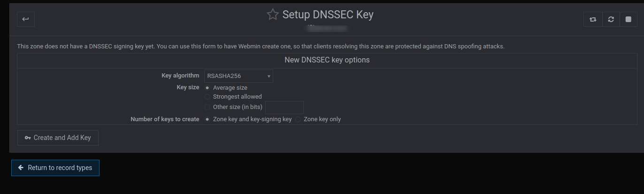Click the blurred zone name under title
Image resolution: width=644 pixels, height=194 pixels.
click(x=328, y=28)
